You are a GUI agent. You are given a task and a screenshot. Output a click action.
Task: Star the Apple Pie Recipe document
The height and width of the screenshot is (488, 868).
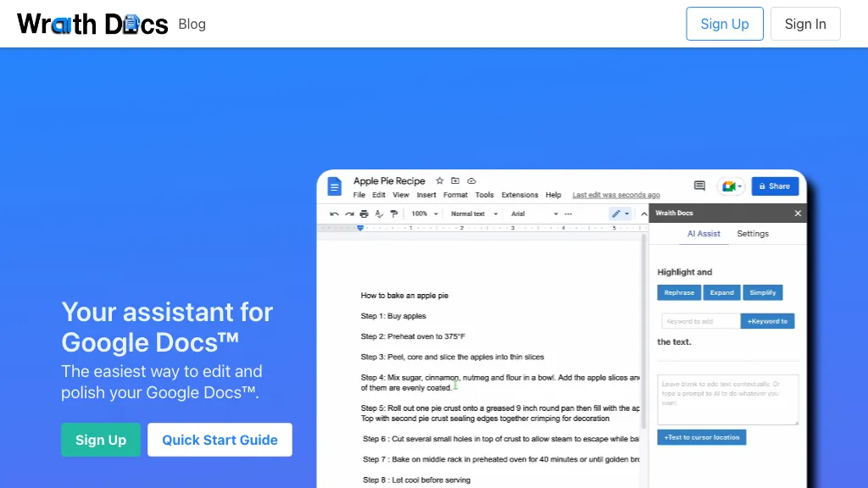coord(439,181)
